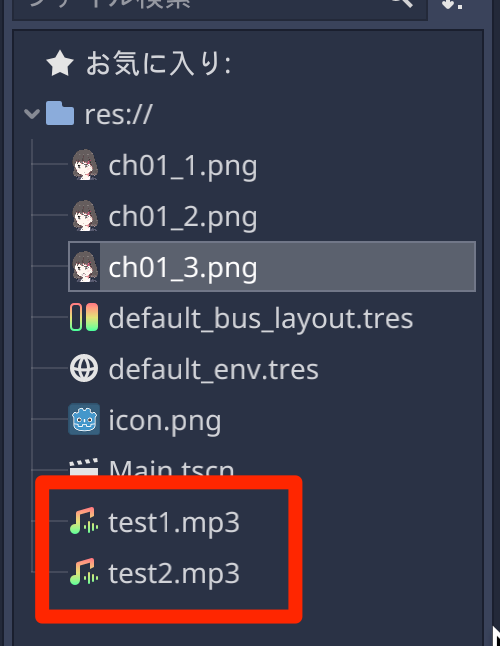This screenshot has height=646, width=500.
Task: Click the res:// folder icon
Action: pos(60,113)
